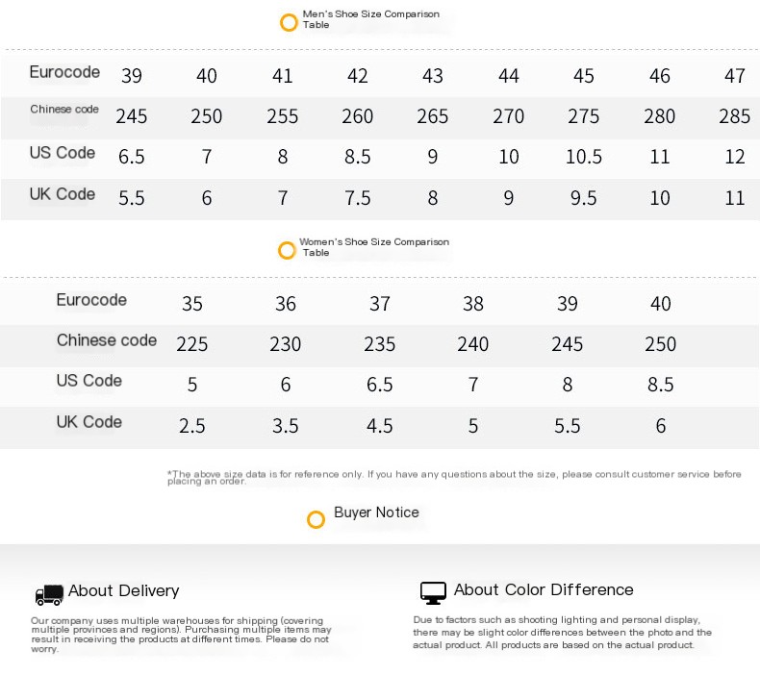Viewport: 760px width, 700px height.
Task: Click orange circle beside Men's Shoe Size heading
Action: coord(289,22)
